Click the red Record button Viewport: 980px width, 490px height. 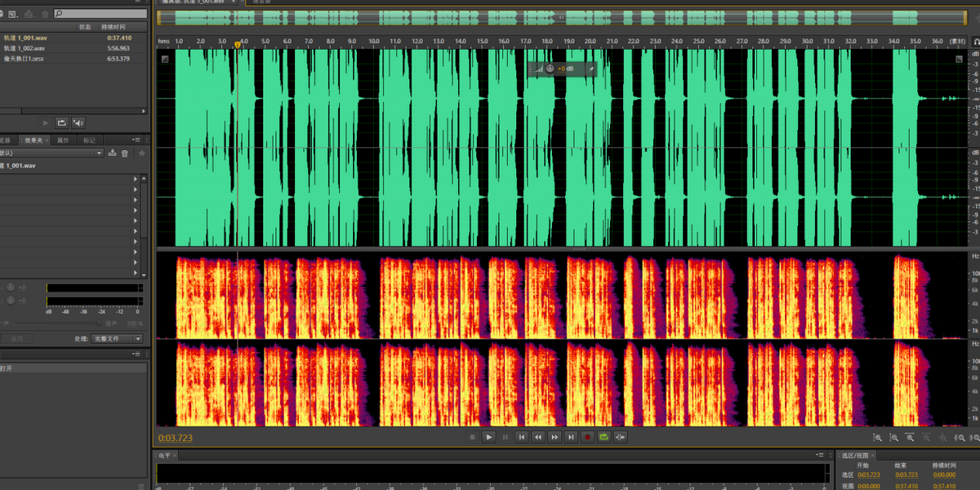(587, 437)
